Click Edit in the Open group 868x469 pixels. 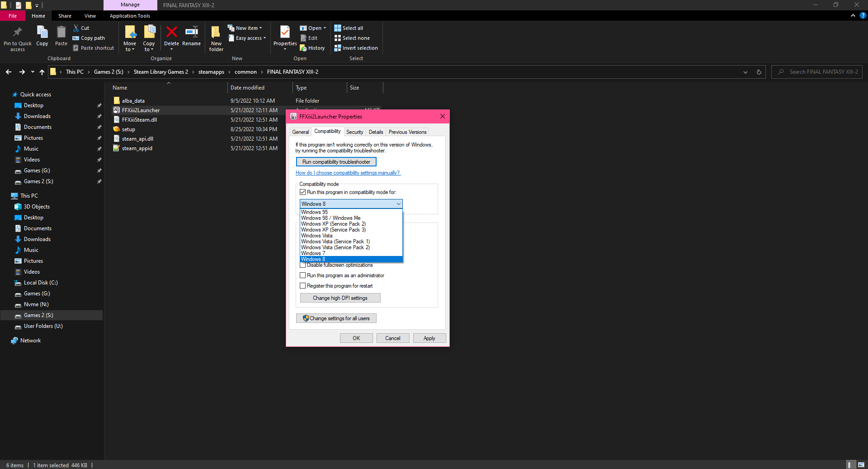click(x=309, y=38)
